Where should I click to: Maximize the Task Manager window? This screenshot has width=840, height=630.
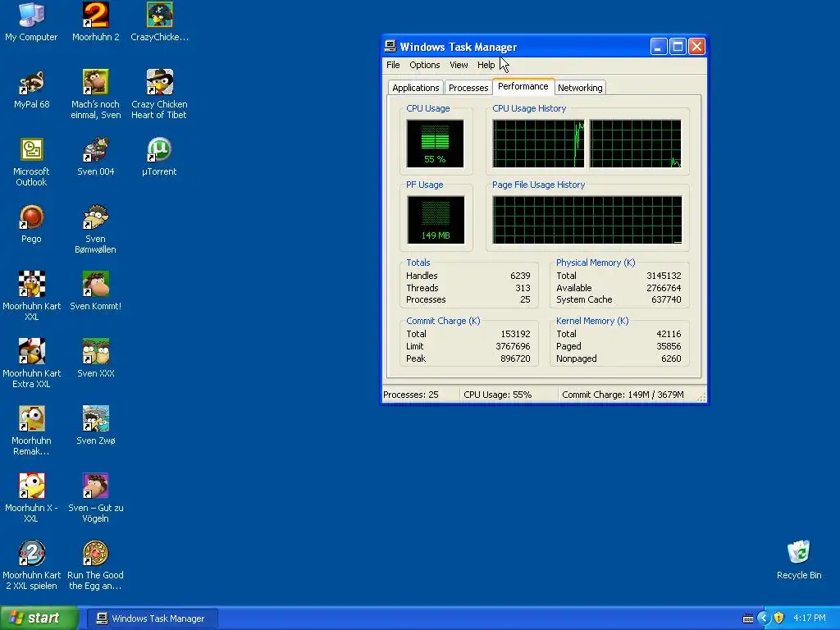coord(678,47)
